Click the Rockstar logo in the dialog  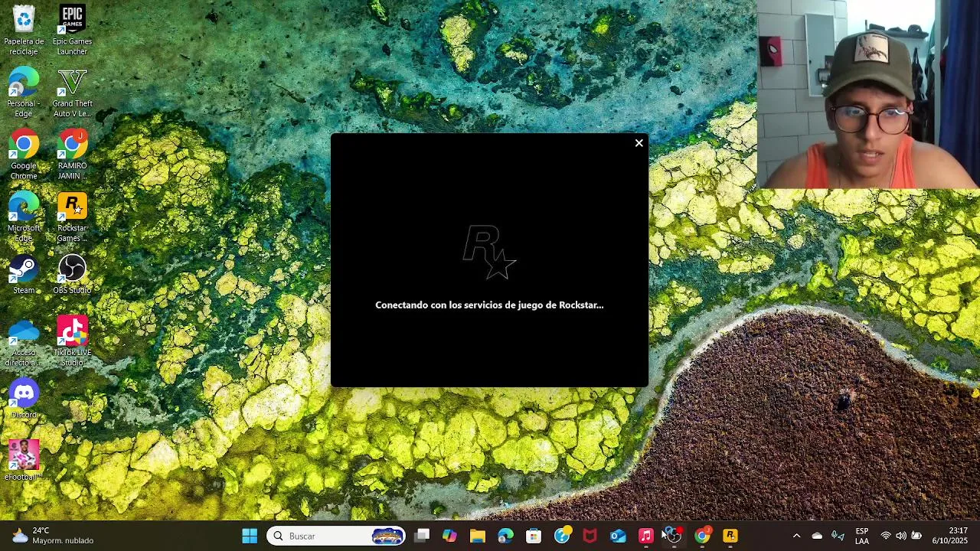pos(490,252)
